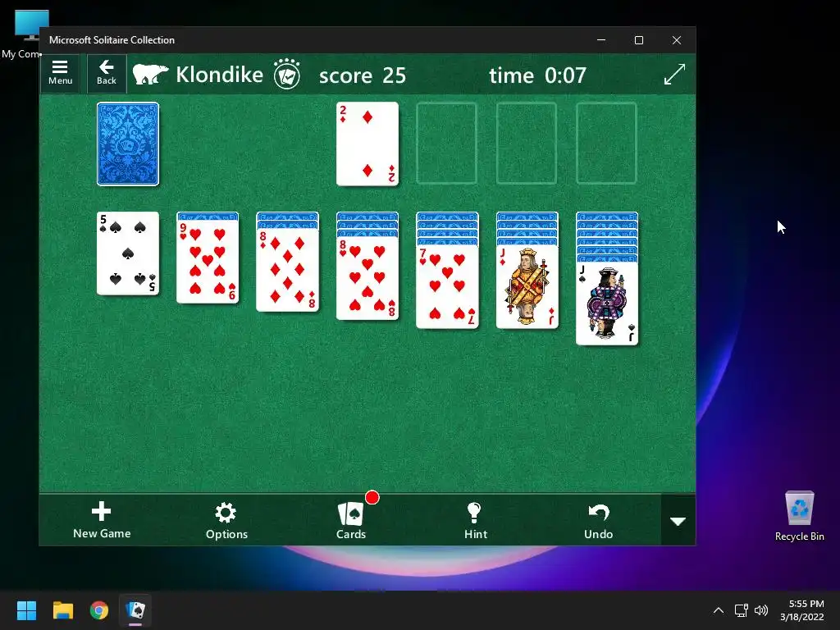
Task: Toggle full screen with diagonal arrow icon
Action: pyautogui.click(x=674, y=74)
